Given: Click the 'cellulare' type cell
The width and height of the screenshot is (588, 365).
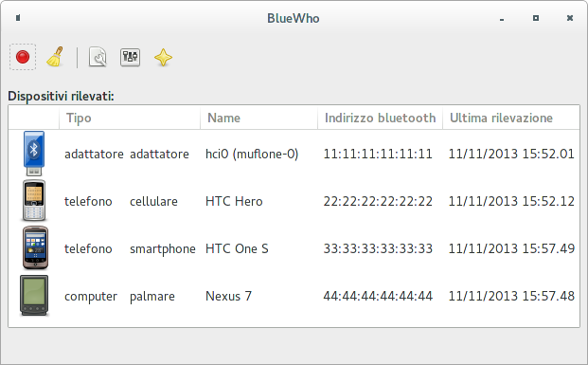Looking at the screenshot, I should tap(153, 201).
